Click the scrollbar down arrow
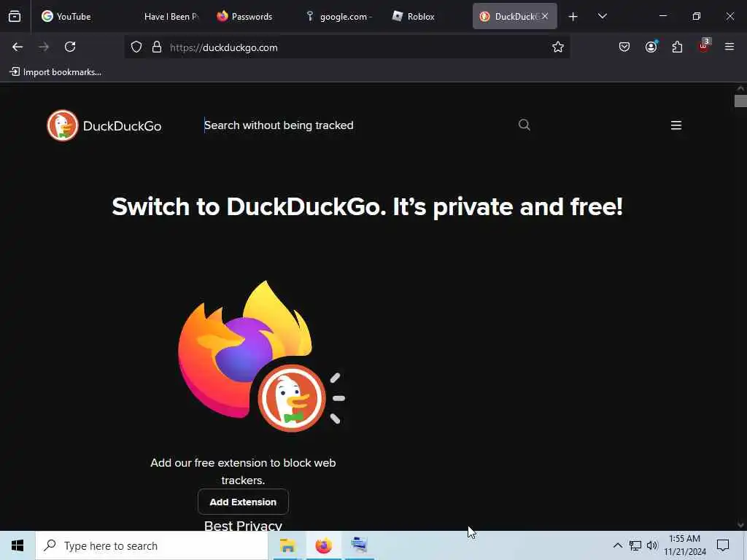The width and height of the screenshot is (747, 560). click(x=740, y=525)
